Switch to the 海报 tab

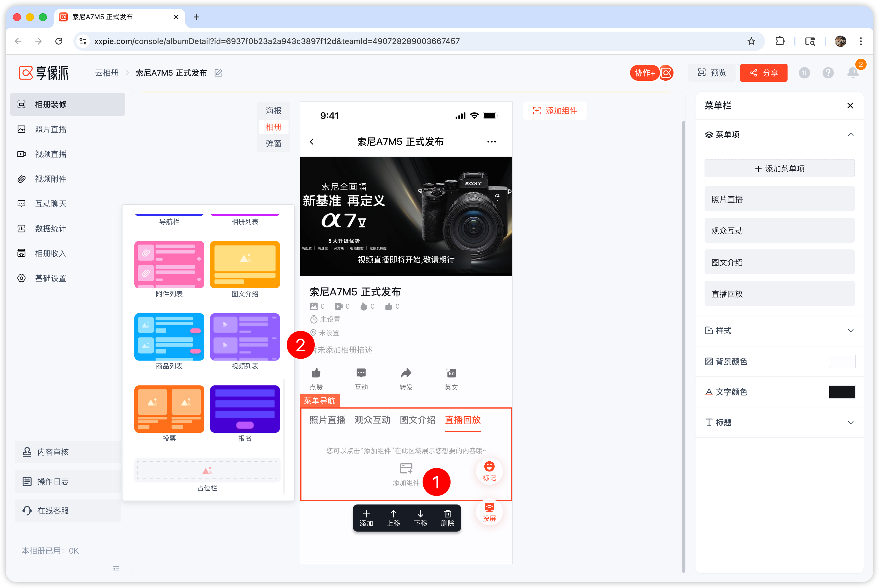(x=274, y=111)
